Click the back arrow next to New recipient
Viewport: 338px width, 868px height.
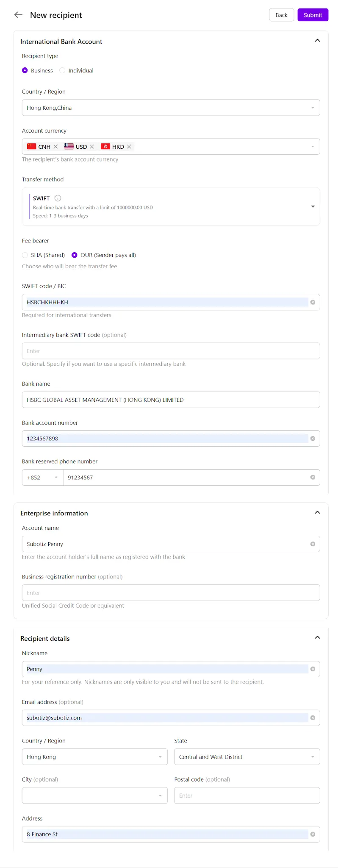pyautogui.click(x=18, y=15)
